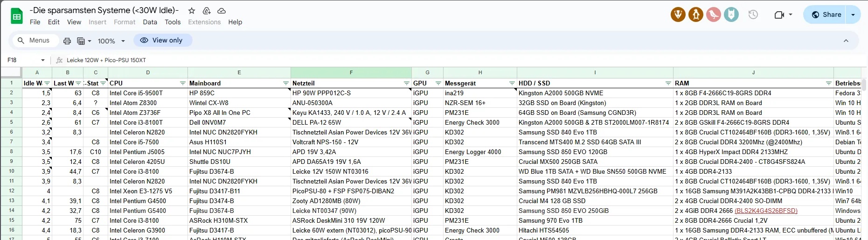This screenshot has width=868, height=240.
Task: Start a call with the camera icon
Action: click(779, 14)
